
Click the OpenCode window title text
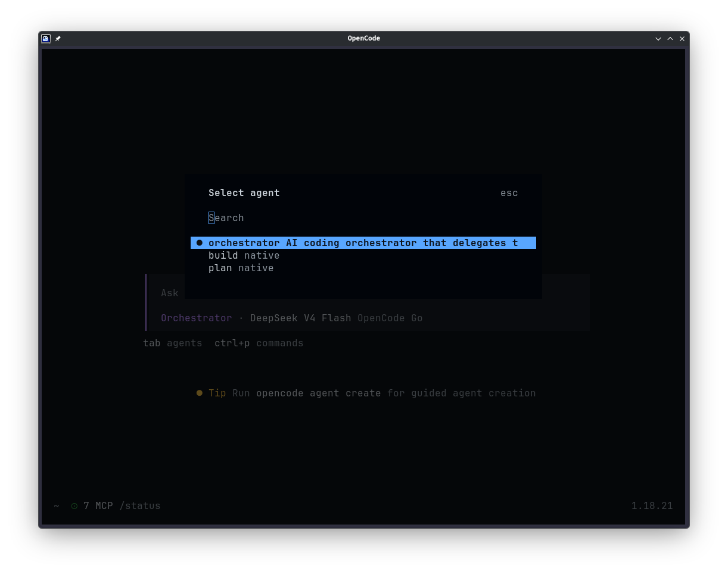(364, 38)
